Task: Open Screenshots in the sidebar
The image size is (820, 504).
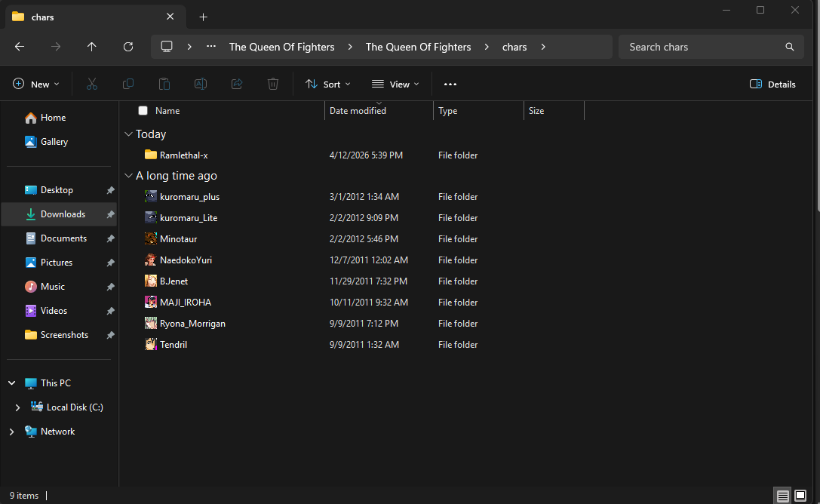Action: [64, 334]
